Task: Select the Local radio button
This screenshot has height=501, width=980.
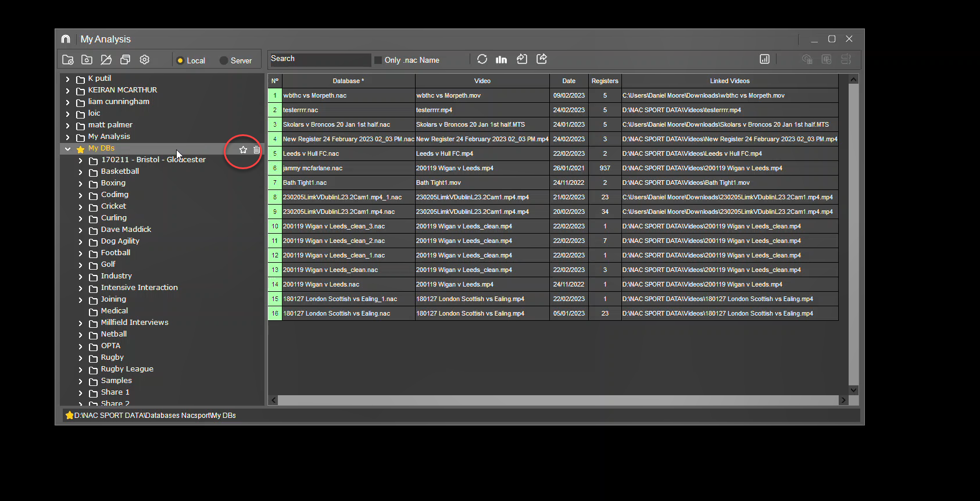Action: pyautogui.click(x=180, y=60)
